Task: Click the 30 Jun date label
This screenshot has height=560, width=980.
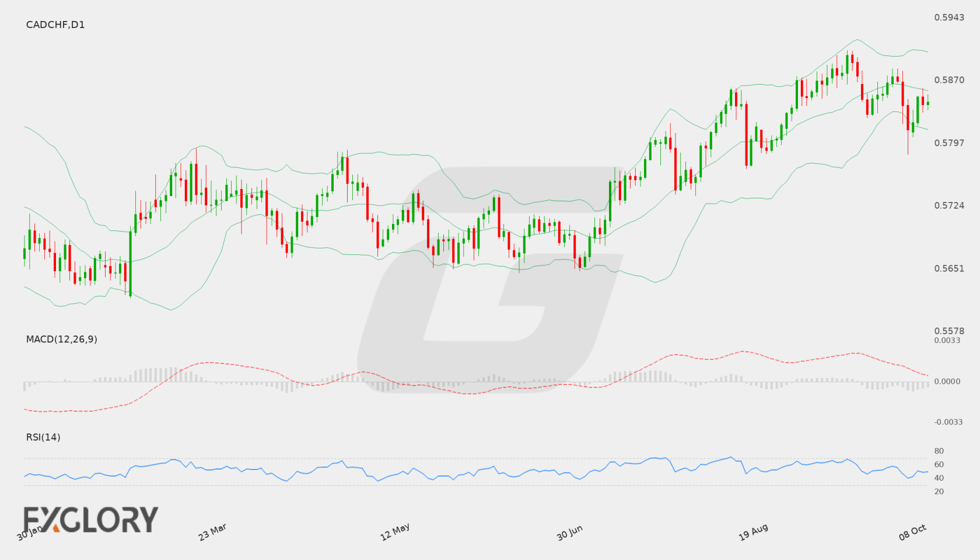Action: [569, 533]
